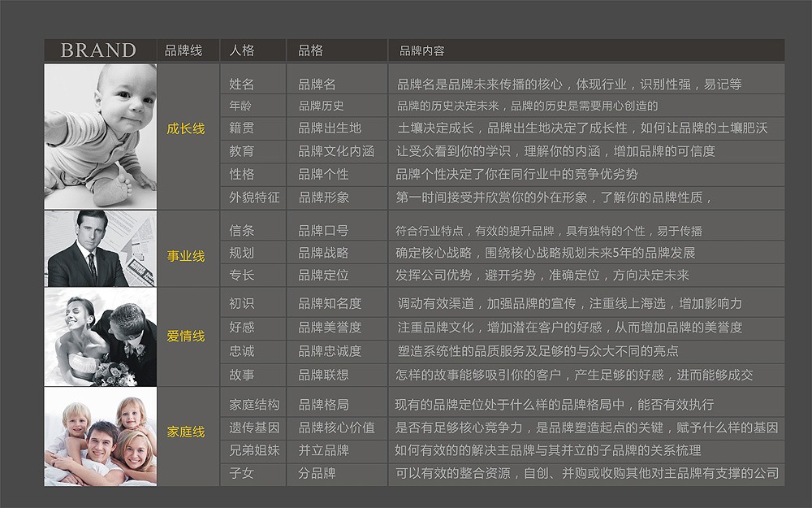
Task: Select the 人格 column header
Action: [242, 50]
